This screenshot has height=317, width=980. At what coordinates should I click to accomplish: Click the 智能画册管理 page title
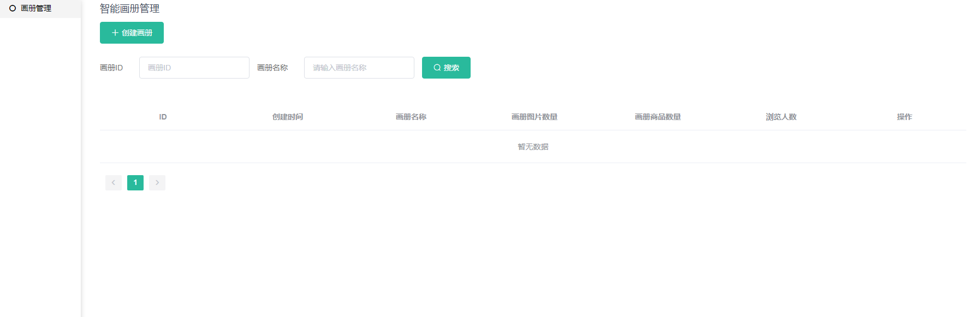(x=130, y=9)
